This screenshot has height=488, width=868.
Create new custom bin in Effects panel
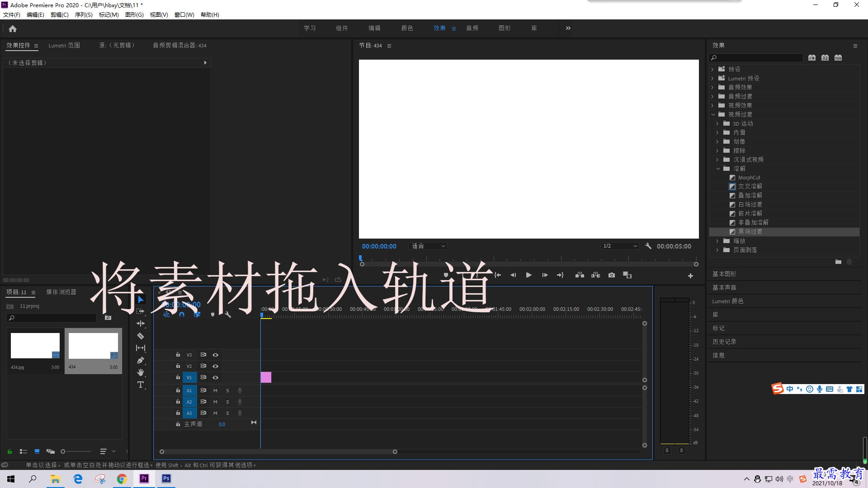click(x=838, y=262)
